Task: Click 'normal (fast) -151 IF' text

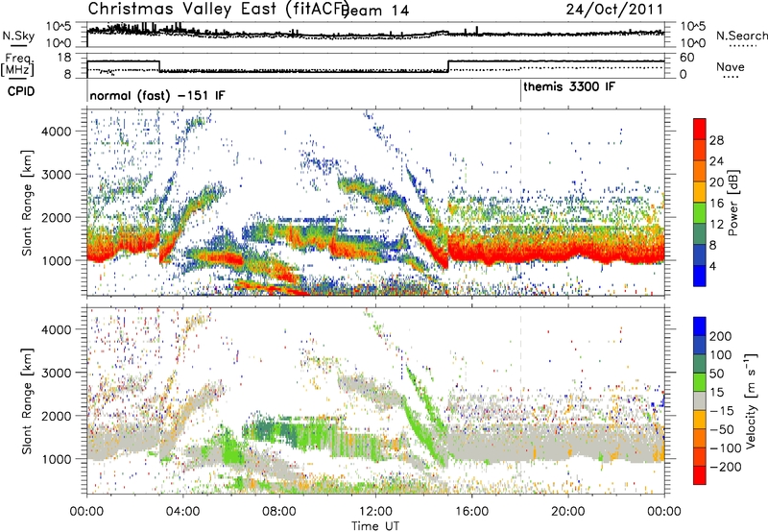Action: tap(157, 95)
